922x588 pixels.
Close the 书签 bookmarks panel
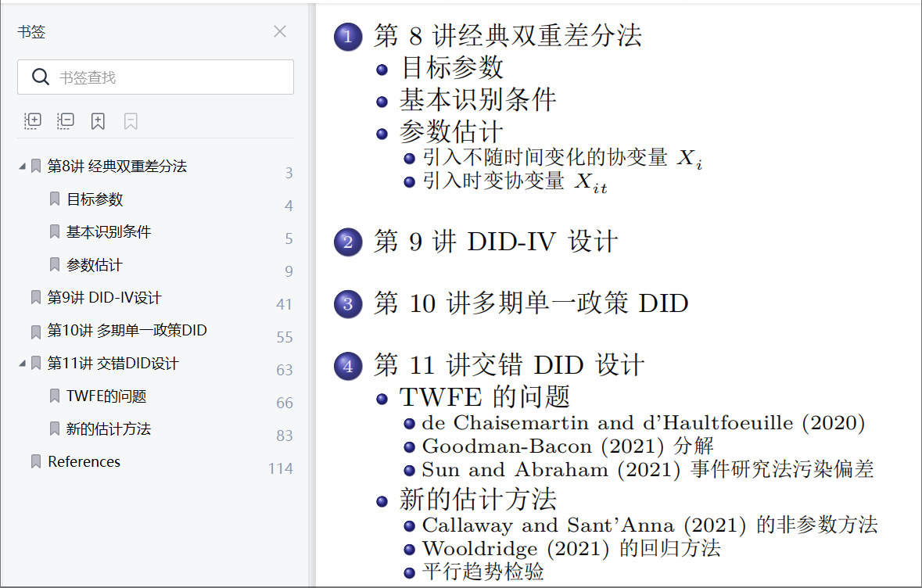(280, 32)
